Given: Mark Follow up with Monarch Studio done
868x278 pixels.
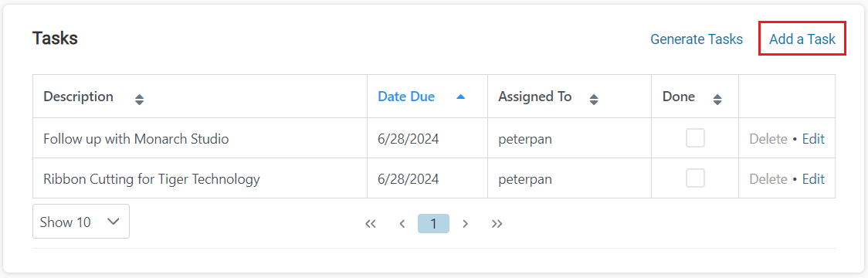Looking at the screenshot, I should click(x=695, y=138).
